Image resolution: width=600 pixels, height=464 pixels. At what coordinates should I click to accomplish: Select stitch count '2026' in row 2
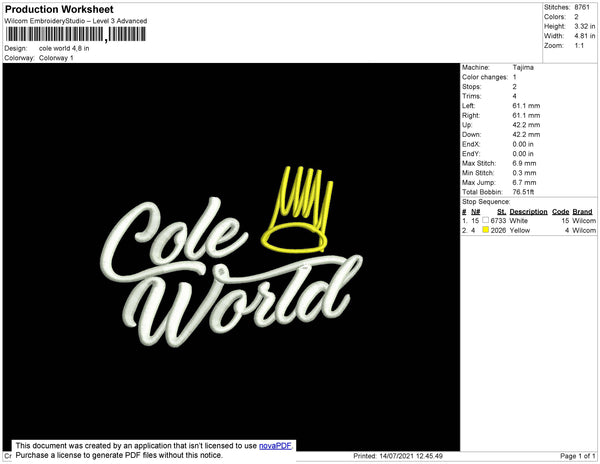(498, 230)
